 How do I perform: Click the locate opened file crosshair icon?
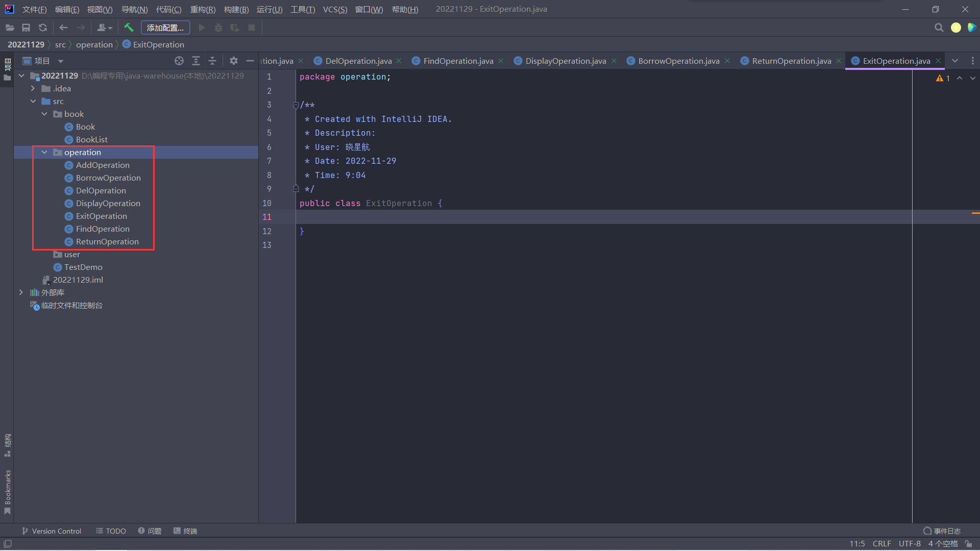pyautogui.click(x=179, y=61)
